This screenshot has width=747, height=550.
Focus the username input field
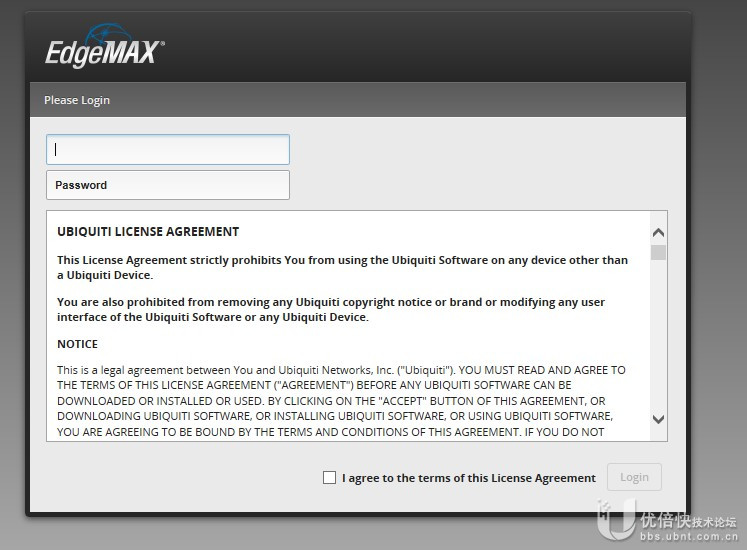168,150
